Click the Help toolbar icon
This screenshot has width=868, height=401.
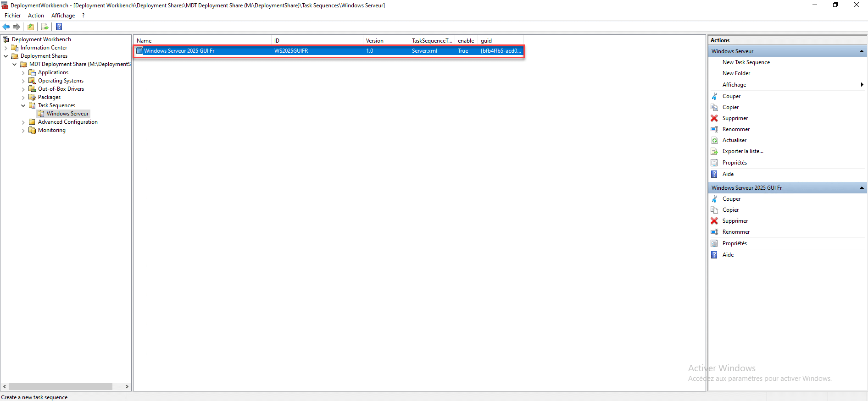(x=59, y=27)
